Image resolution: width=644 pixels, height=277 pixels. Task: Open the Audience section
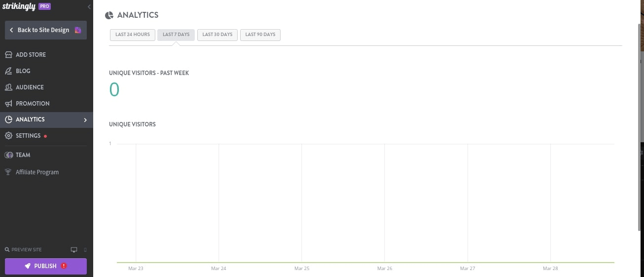[x=46, y=87]
